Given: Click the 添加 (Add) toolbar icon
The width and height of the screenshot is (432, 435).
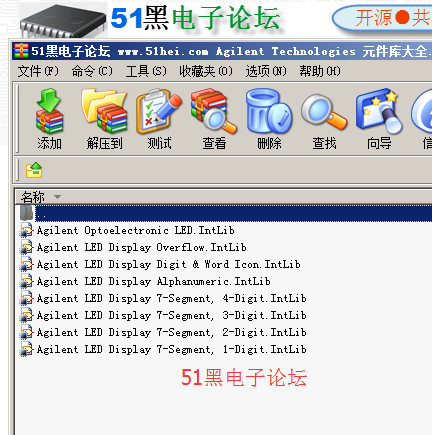Looking at the screenshot, I should pyautogui.click(x=49, y=118).
